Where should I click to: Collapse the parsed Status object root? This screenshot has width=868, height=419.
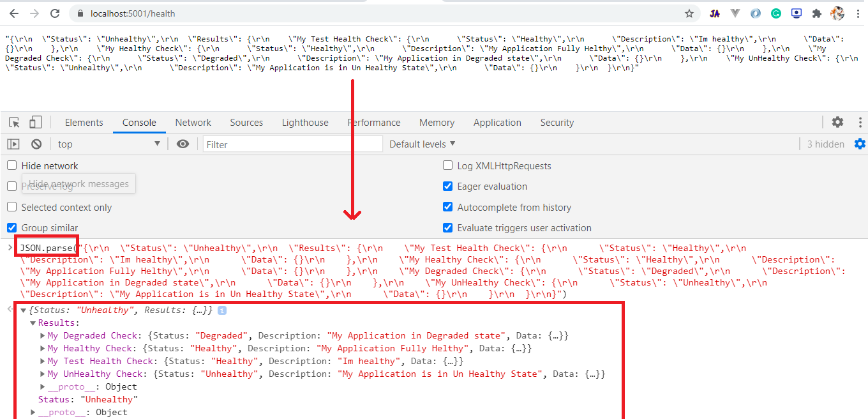[x=24, y=310]
